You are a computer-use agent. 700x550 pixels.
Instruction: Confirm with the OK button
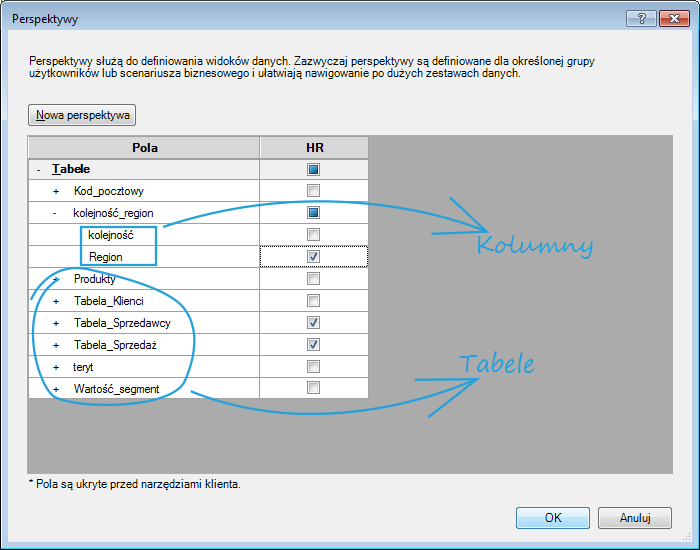click(x=552, y=518)
